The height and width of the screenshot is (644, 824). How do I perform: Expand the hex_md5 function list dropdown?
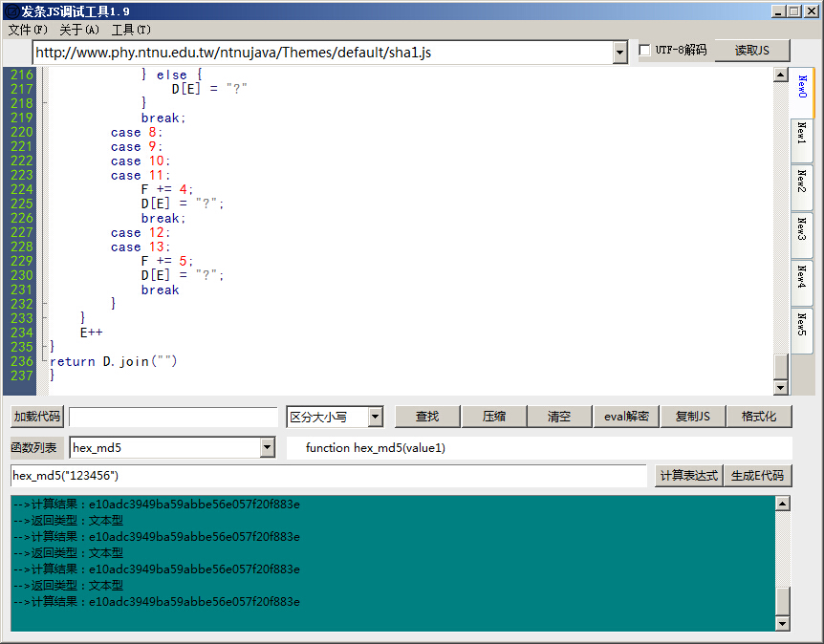pyautogui.click(x=267, y=447)
